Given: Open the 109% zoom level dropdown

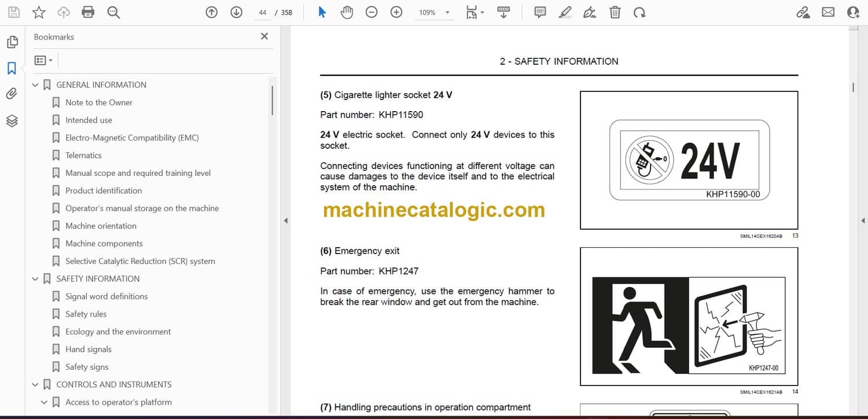Looking at the screenshot, I should [x=447, y=13].
